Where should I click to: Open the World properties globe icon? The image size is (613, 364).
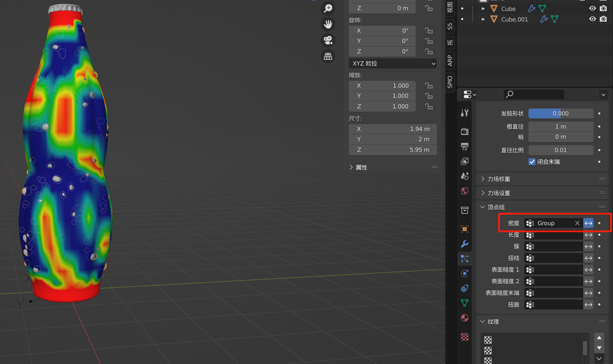tap(465, 191)
